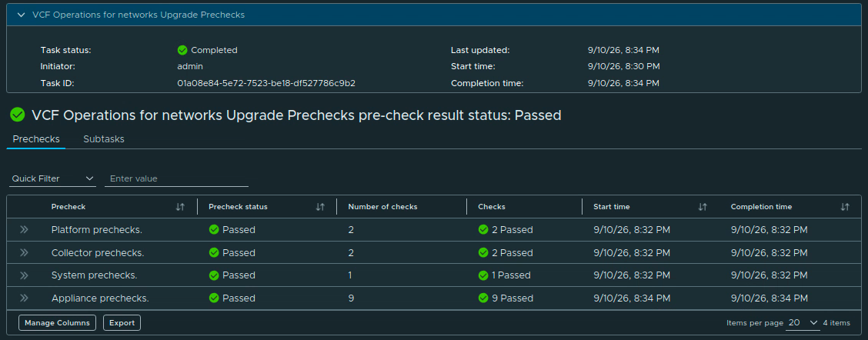The width and height of the screenshot is (868, 340).
Task: Sort by the Precheck status column
Action: [x=320, y=207]
